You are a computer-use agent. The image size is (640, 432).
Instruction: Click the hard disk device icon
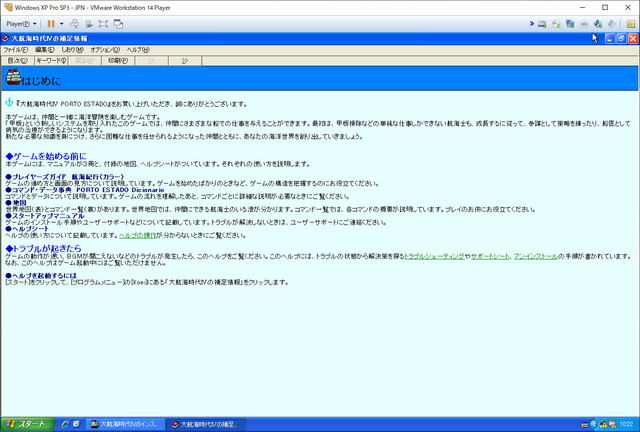coord(542,24)
